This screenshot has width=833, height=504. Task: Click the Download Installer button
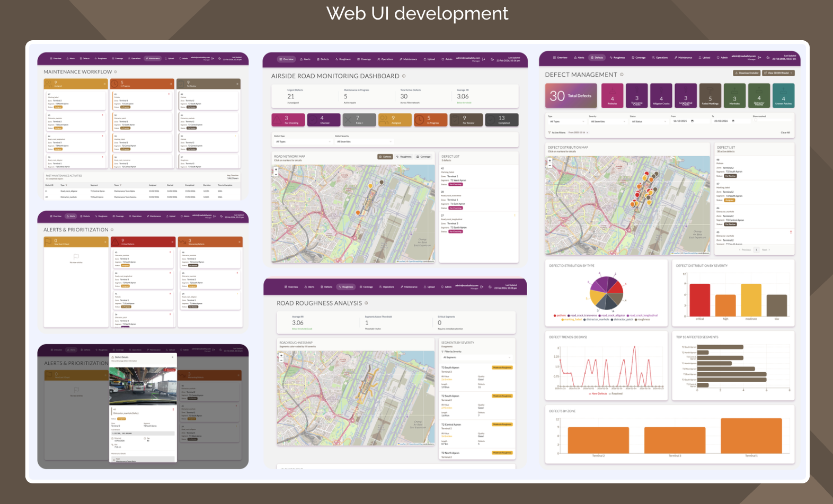pyautogui.click(x=747, y=73)
